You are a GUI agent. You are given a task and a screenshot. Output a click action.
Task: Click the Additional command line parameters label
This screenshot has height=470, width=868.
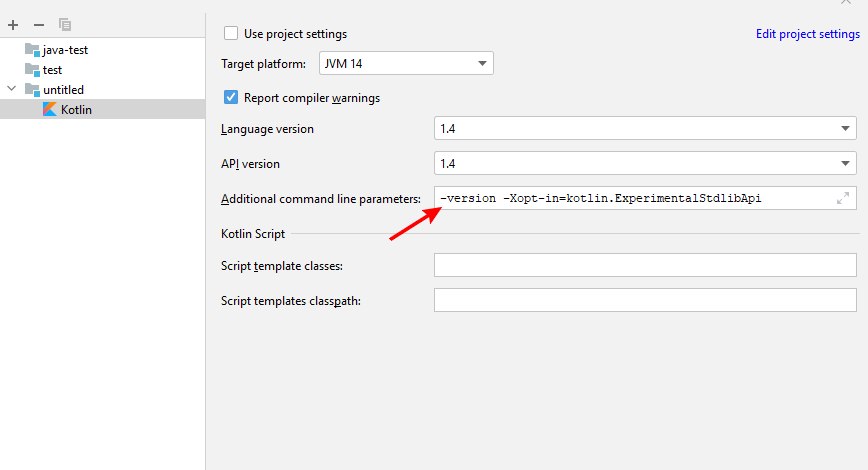click(321, 199)
